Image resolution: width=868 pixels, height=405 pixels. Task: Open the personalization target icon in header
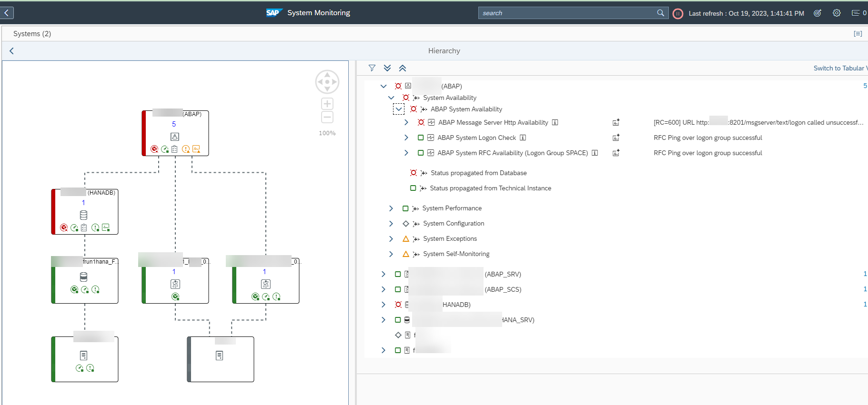[818, 13]
